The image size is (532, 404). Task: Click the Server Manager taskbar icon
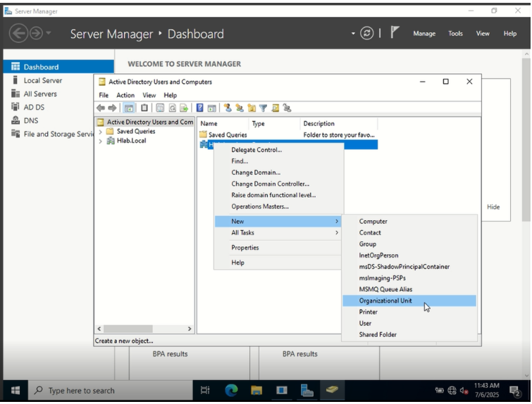tap(307, 391)
